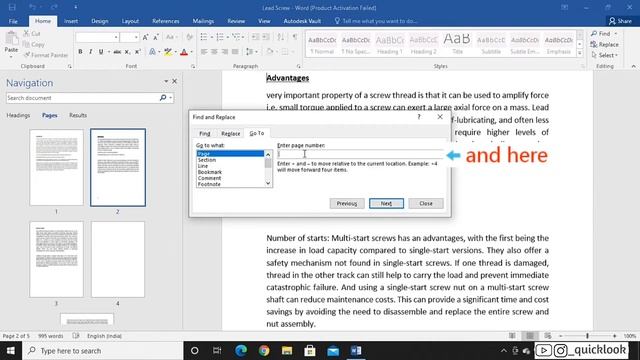Click the Shrink Font icon
This screenshot has height=360, width=640.
[156, 37]
